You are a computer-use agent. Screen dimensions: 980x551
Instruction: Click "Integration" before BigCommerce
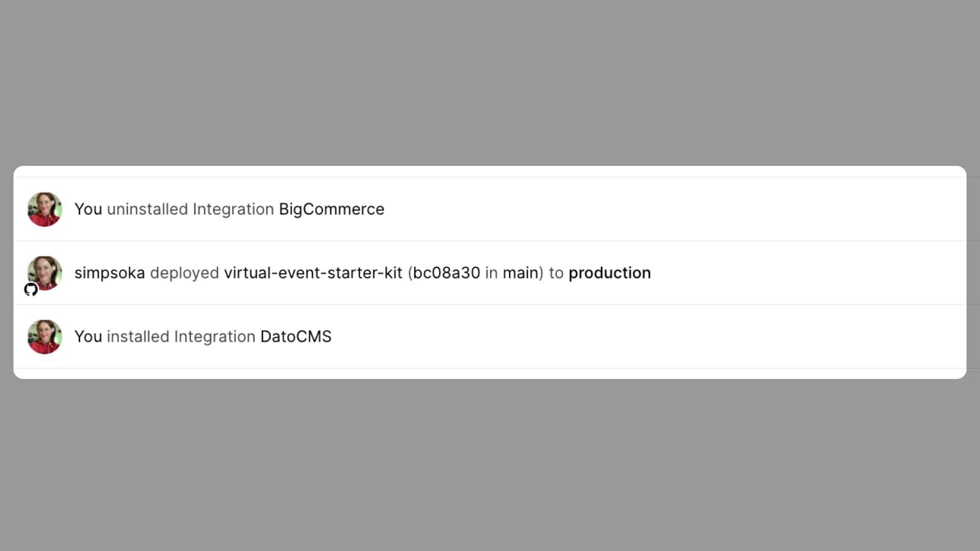click(x=233, y=209)
